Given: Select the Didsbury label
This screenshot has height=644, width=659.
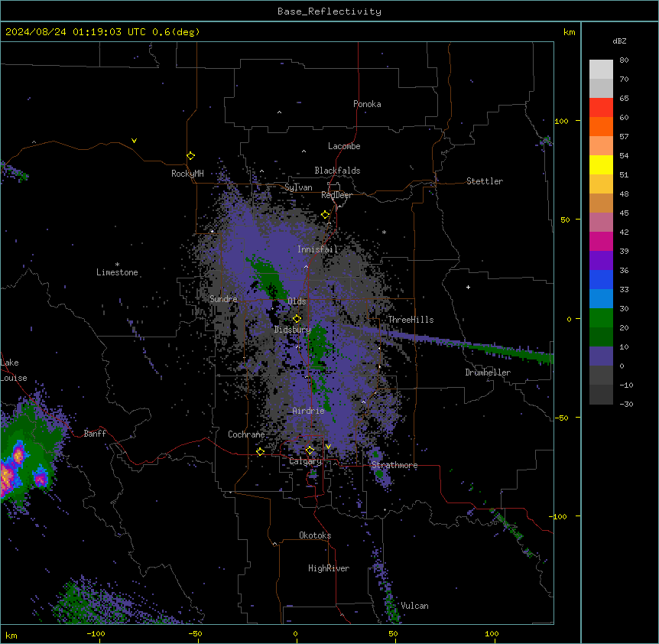Looking at the screenshot, I should [x=293, y=330].
